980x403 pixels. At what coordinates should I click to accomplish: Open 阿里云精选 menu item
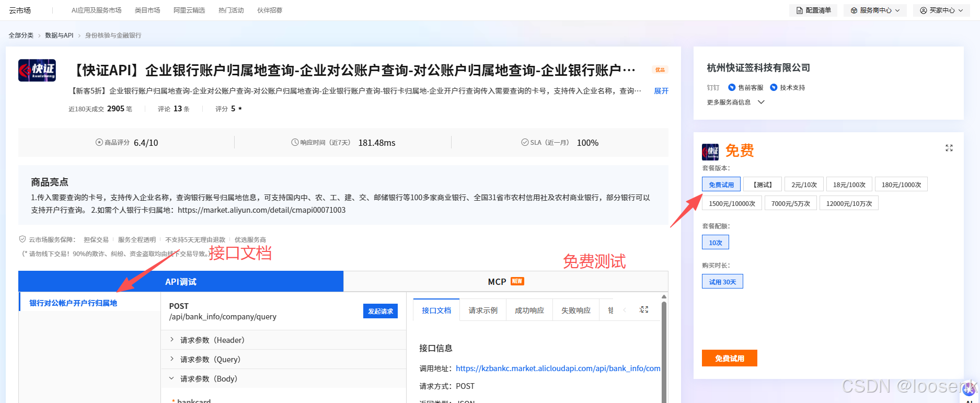(x=189, y=10)
